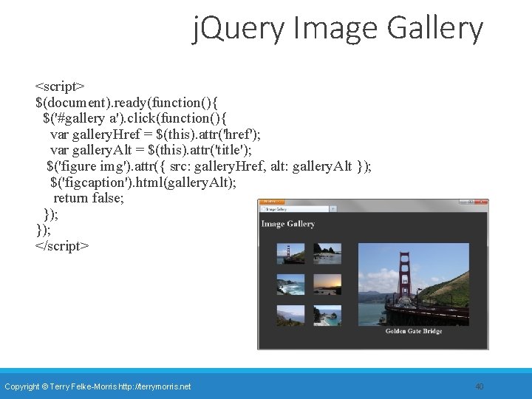This screenshot has width=532, height=399.
Task: Click slide number 40 in footer
Action: (480, 386)
